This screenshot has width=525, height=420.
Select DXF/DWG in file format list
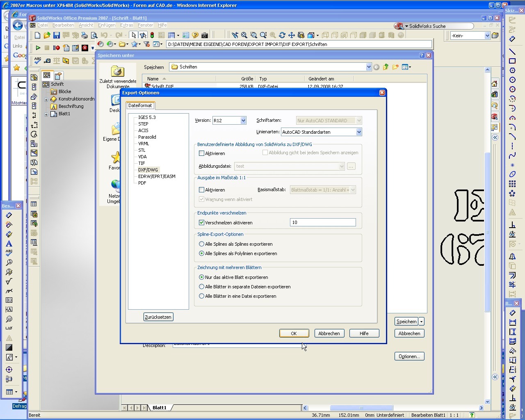(148, 170)
